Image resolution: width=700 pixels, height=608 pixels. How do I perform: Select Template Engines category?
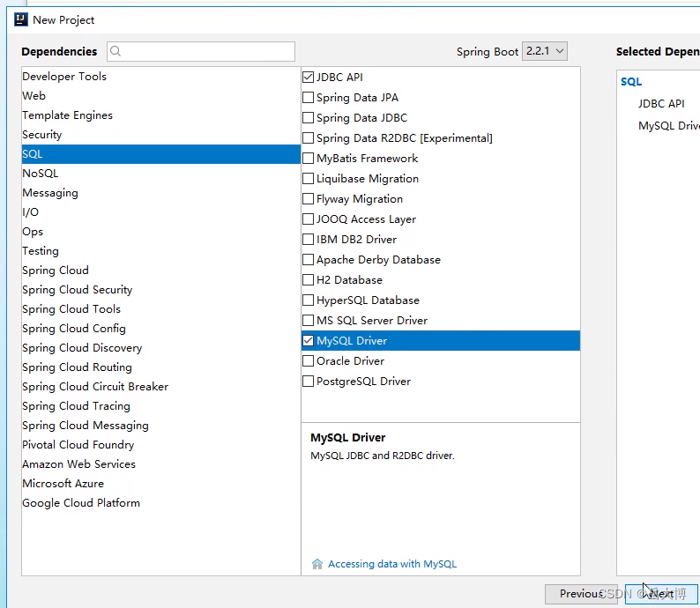160,115
